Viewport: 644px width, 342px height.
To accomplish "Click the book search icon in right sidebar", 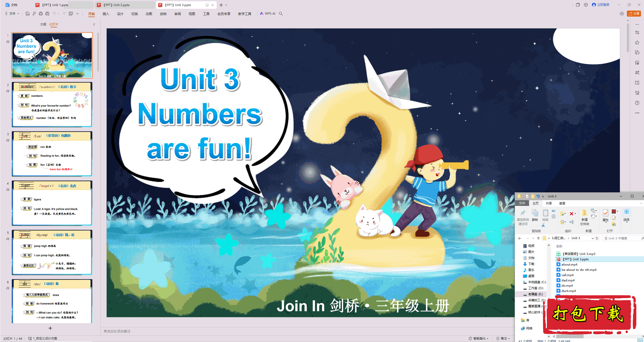I will tap(637, 83).
